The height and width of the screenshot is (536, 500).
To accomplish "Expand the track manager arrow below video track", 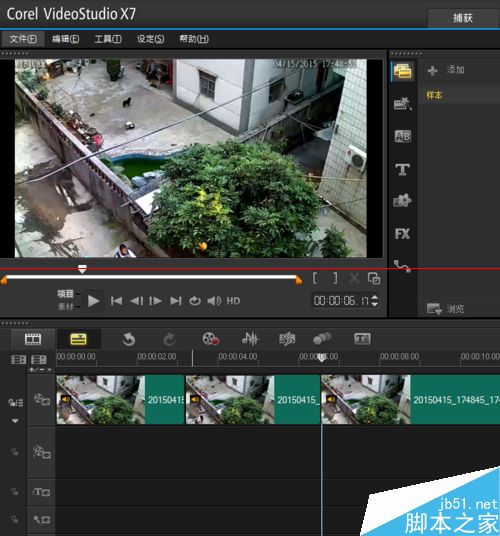I will click(15, 421).
